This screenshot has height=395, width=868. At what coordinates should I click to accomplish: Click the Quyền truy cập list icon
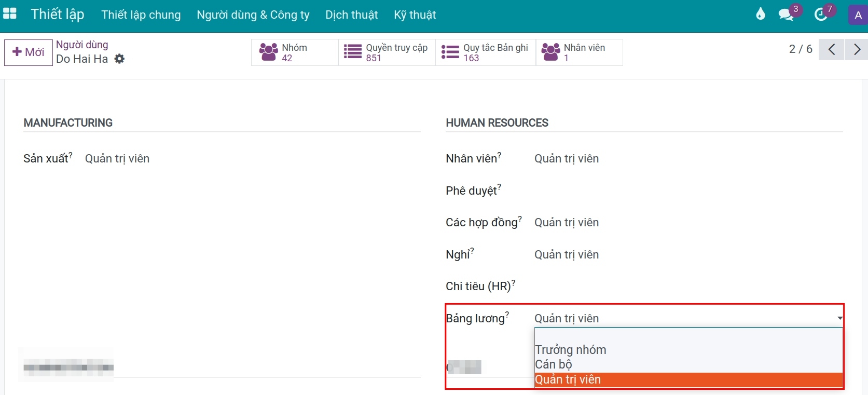point(353,52)
